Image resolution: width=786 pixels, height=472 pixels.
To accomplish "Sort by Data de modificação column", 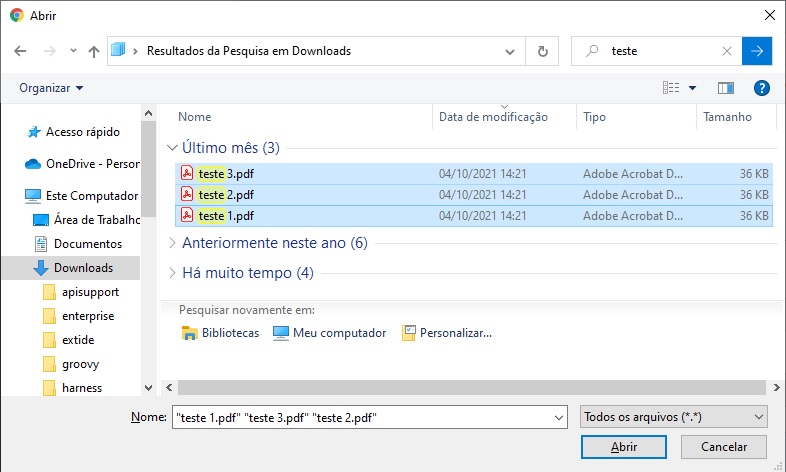I will coord(493,117).
